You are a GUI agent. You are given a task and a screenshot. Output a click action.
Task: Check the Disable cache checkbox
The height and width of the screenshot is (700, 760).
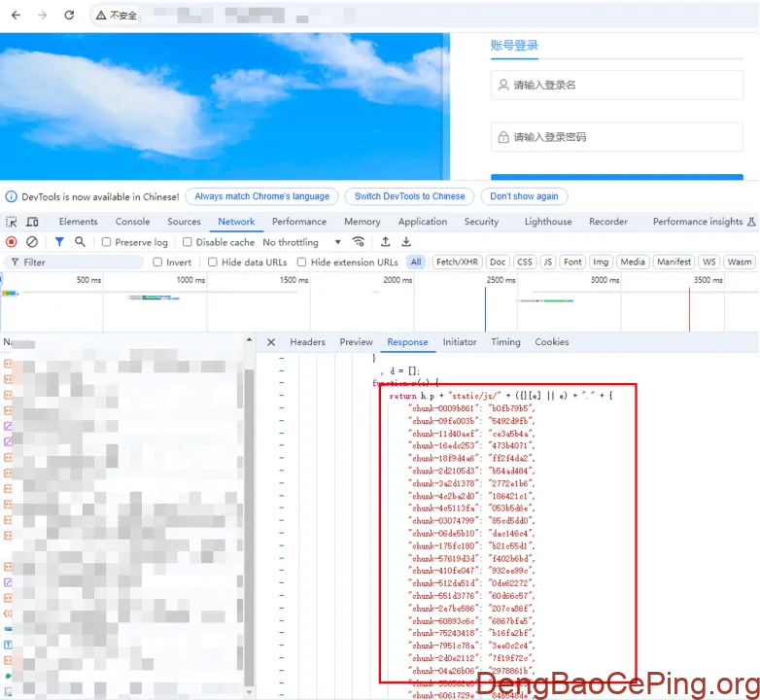(188, 242)
